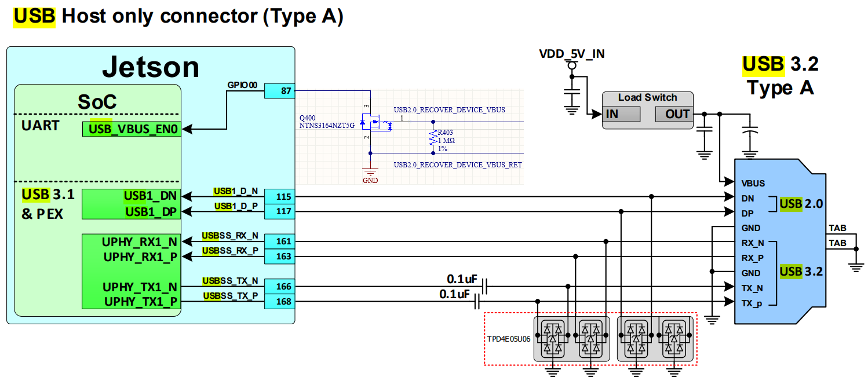Click the ground symbol above the red GND label
Image resolution: width=868 pixels, height=381 pixels.
(x=370, y=171)
